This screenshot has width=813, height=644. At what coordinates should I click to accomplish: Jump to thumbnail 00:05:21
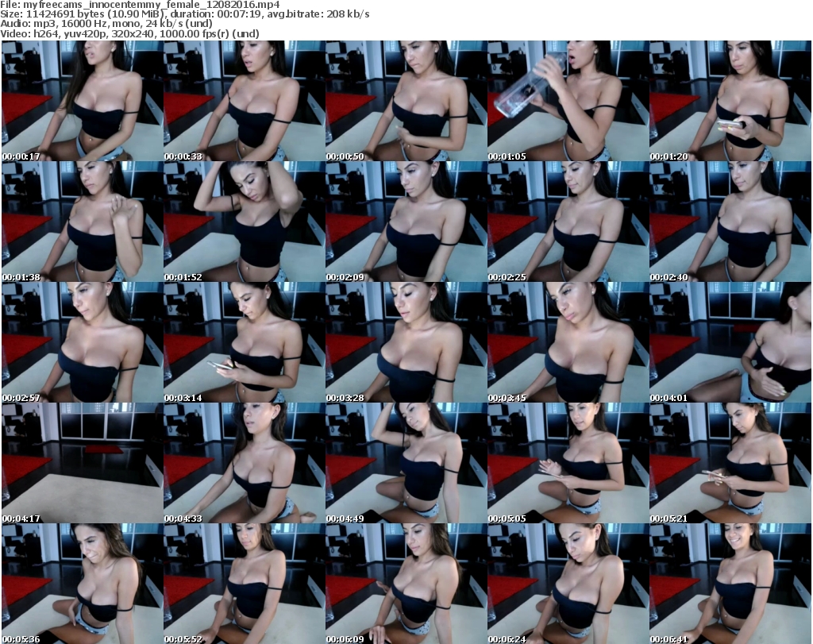click(x=730, y=463)
